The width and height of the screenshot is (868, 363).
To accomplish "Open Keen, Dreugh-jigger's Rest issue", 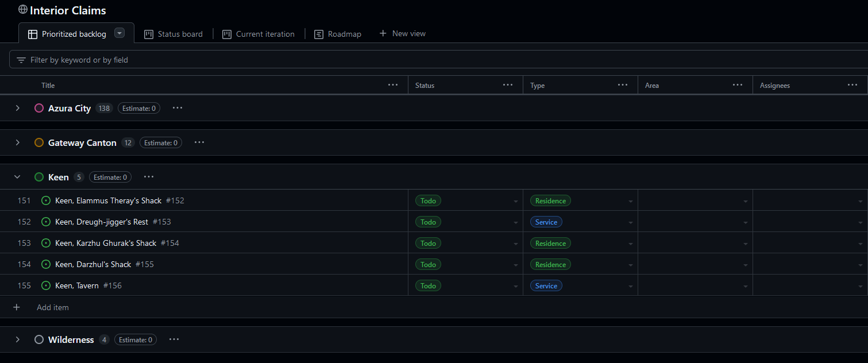I will point(102,222).
